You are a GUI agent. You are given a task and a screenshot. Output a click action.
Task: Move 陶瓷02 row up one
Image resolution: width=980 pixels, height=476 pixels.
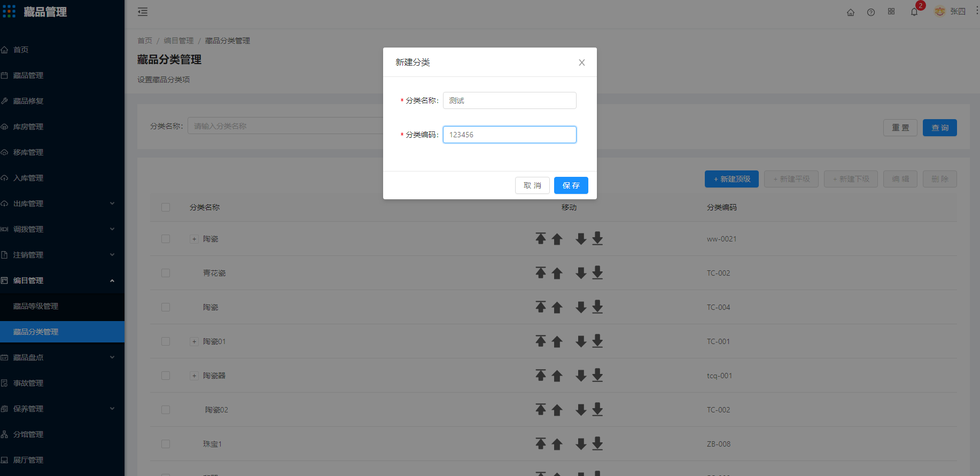[x=557, y=410]
